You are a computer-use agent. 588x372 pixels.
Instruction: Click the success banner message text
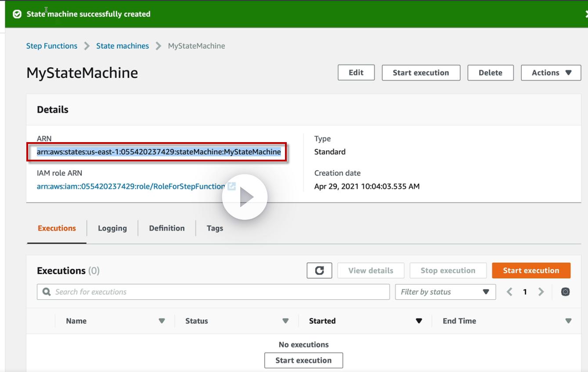pos(88,14)
